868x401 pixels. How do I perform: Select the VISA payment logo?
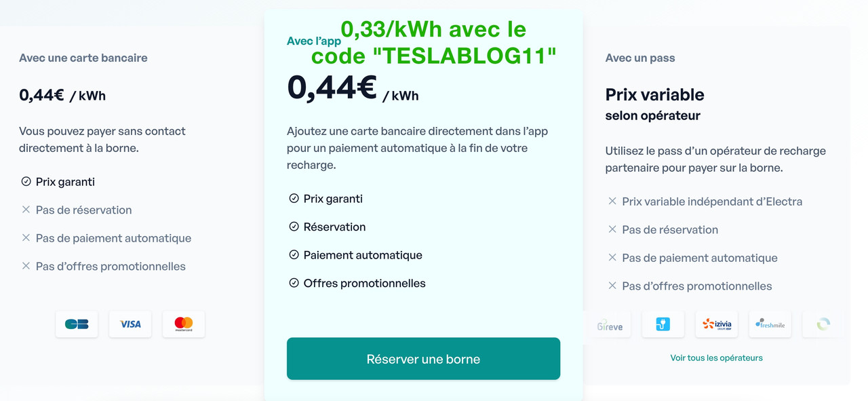[130, 324]
